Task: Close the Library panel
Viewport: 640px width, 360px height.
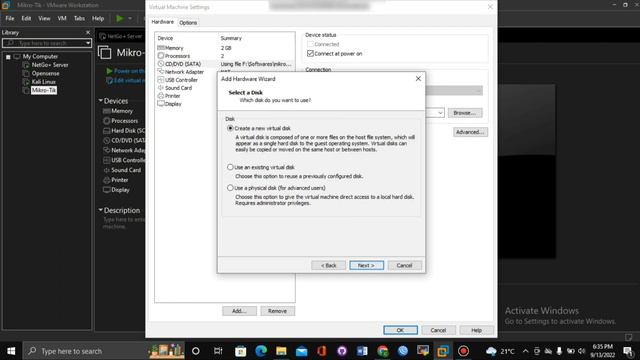Action: tap(88, 32)
